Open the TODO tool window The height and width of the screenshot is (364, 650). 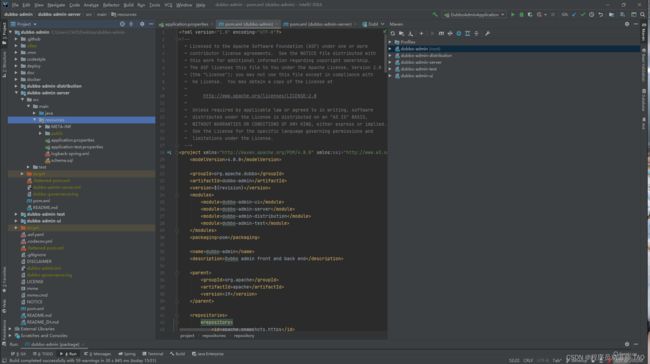tap(43, 354)
